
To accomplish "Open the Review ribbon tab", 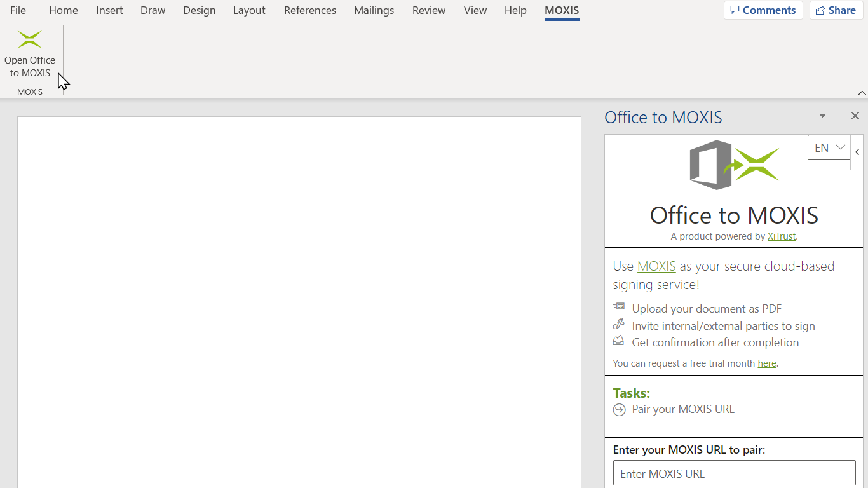I will (x=429, y=10).
